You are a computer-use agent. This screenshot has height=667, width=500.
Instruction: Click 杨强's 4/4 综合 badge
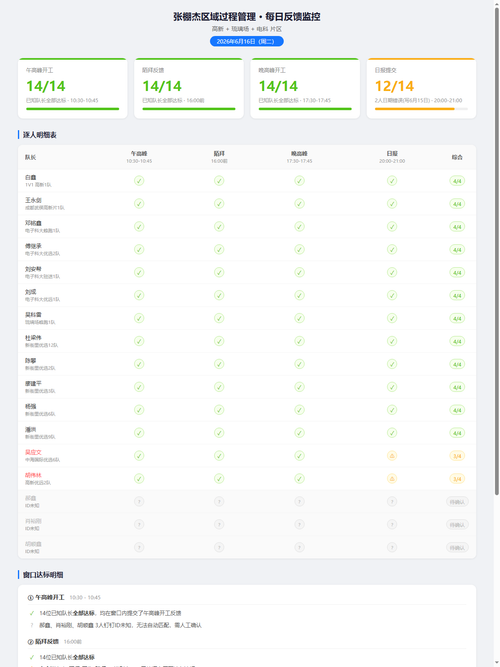pyautogui.click(x=457, y=410)
